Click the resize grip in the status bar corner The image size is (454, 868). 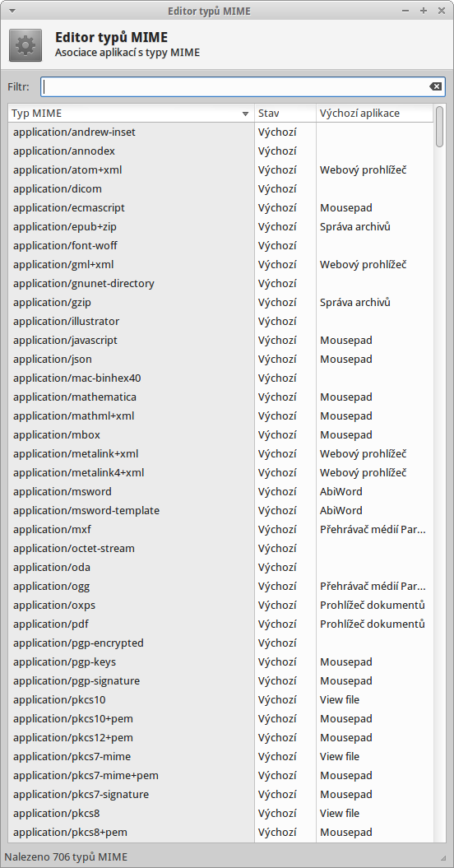[443, 857]
